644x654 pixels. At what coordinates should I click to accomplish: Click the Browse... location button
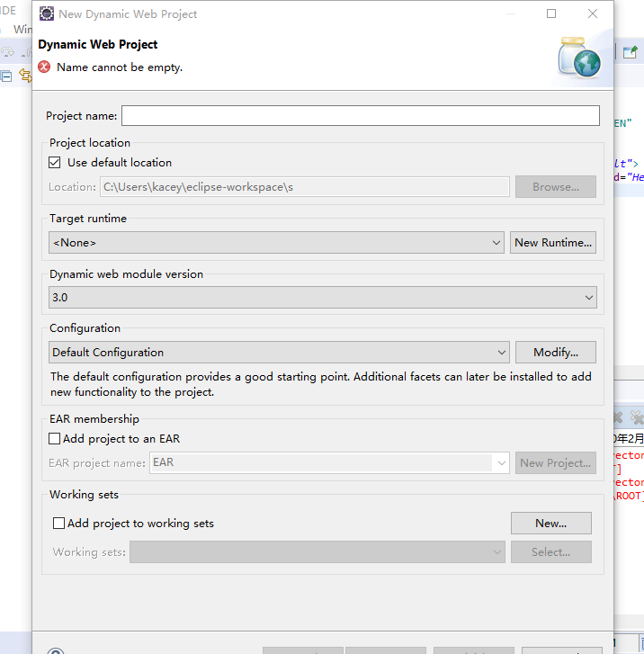[556, 186]
